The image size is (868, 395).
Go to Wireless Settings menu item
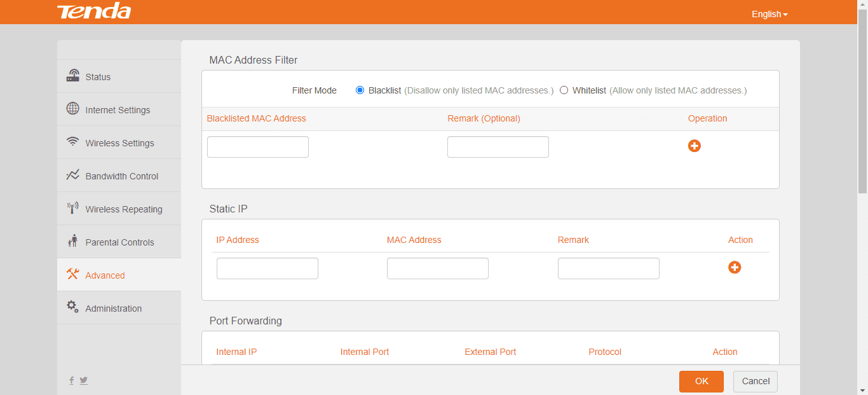pos(119,143)
